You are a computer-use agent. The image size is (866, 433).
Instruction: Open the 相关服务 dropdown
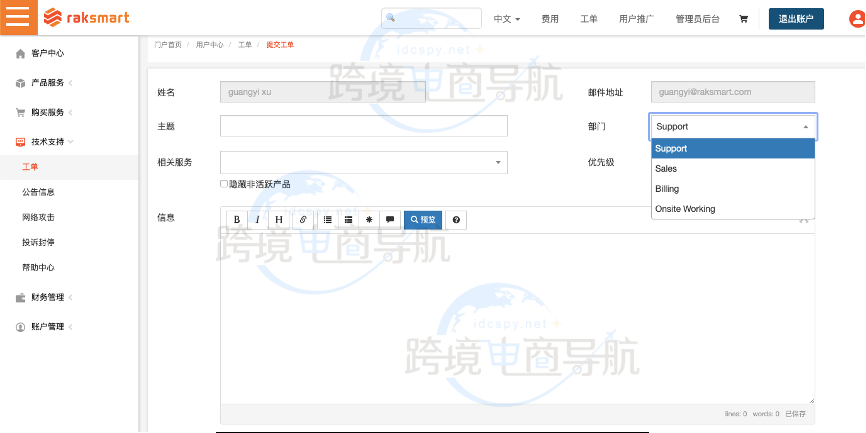pyautogui.click(x=363, y=162)
